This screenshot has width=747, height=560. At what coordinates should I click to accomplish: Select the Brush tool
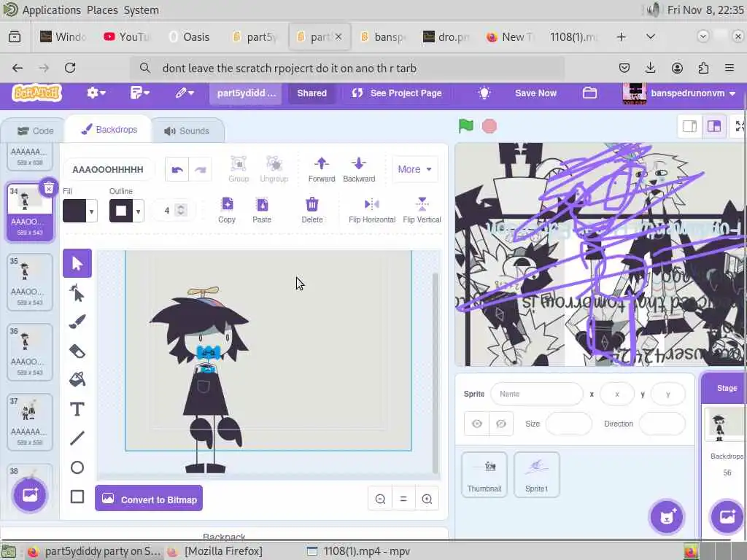pos(77,322)
